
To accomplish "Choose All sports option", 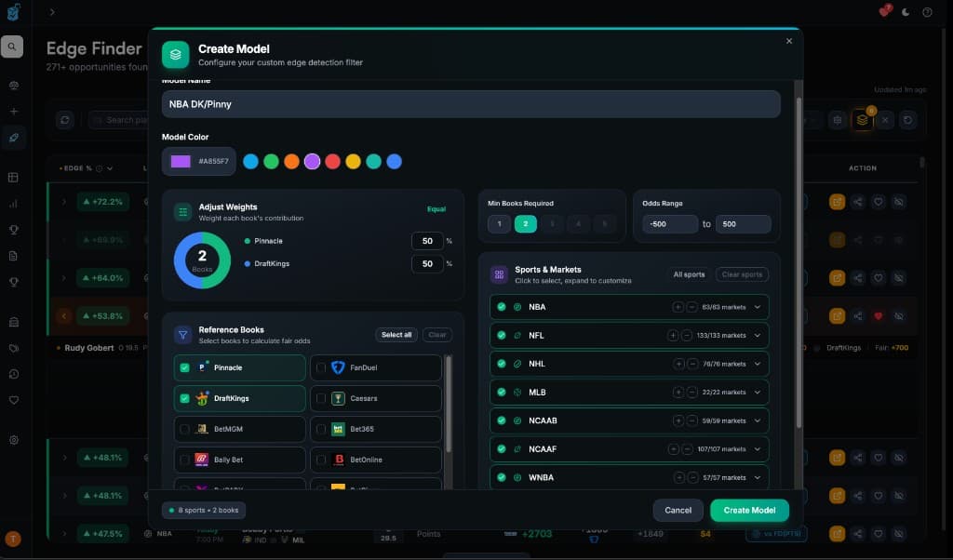I will (x=689, y=274).
